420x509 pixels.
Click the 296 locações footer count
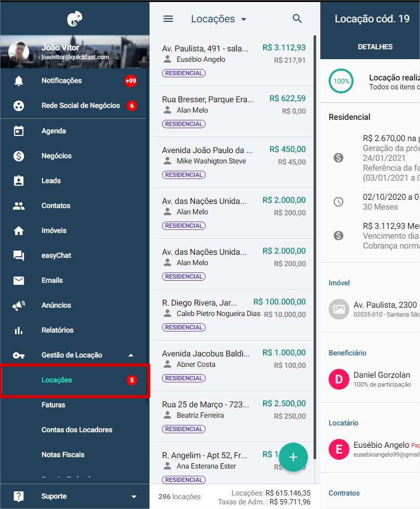pos(179,497)
